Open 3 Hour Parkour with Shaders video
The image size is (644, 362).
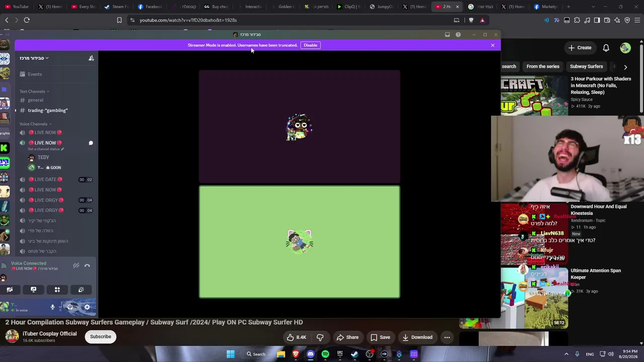click(601, 85)
